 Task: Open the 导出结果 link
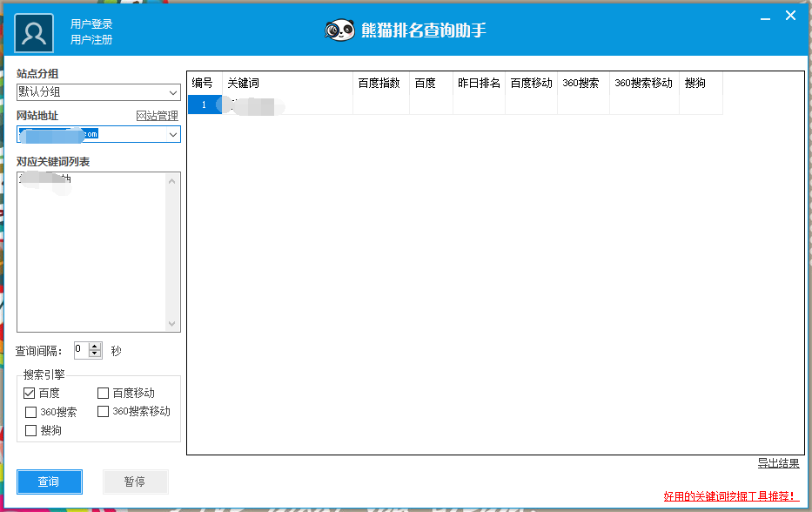[x=778, y=463]
